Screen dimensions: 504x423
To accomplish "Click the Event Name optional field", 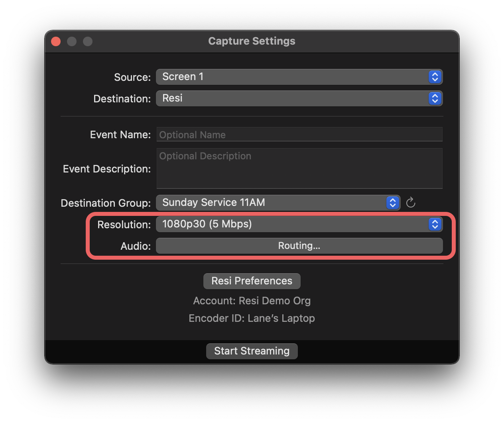I will click(299, 134).
